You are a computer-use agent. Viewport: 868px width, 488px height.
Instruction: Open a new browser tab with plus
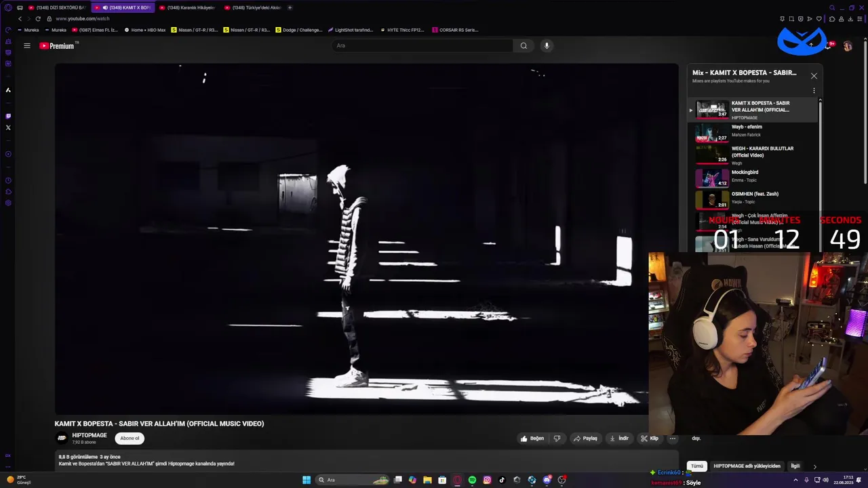coord(290,7)
